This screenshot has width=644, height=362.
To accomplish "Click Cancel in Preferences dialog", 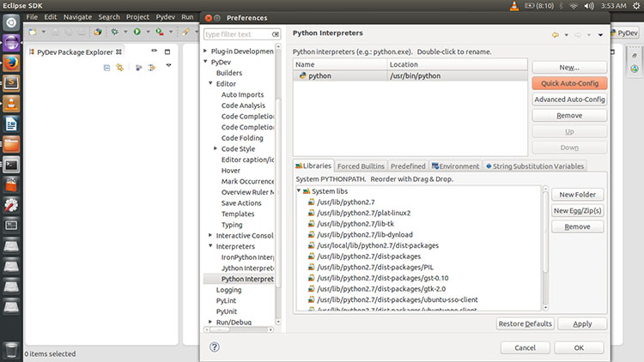I will point(525,347).
